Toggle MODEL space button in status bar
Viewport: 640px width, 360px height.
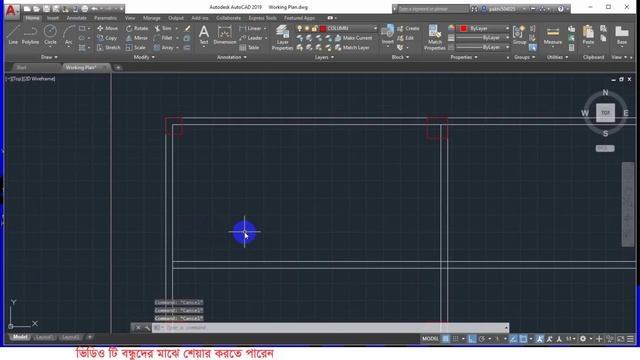click(x=430, y=339)
